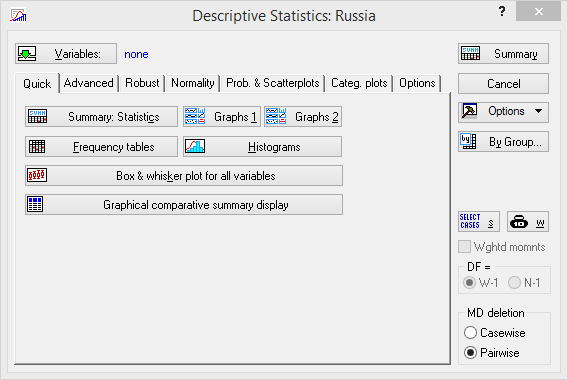Viewport: 568px width, 380px height.
Task: Switch to the Advanced tab
Action: click(x=89, y=83)
